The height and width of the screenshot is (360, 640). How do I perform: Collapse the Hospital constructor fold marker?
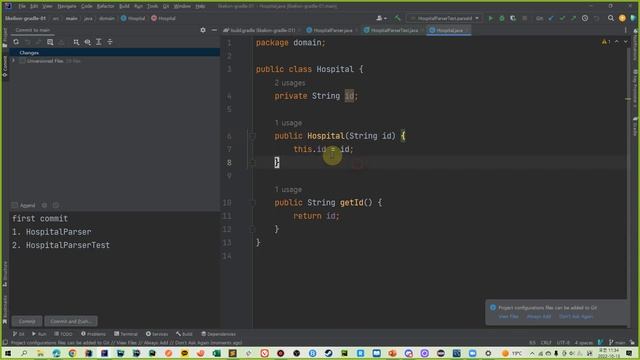pyautogui.click(x=252, y=136)
